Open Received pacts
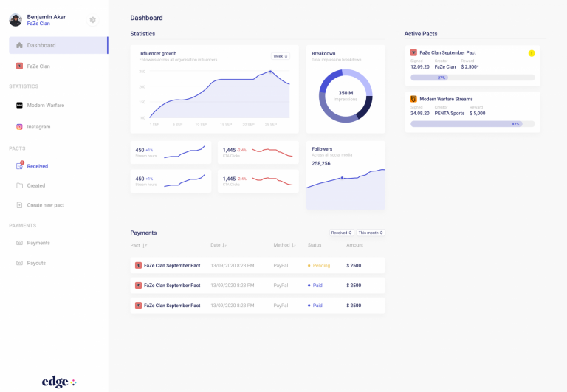The image size is (567, 392). tap(38, 166)
